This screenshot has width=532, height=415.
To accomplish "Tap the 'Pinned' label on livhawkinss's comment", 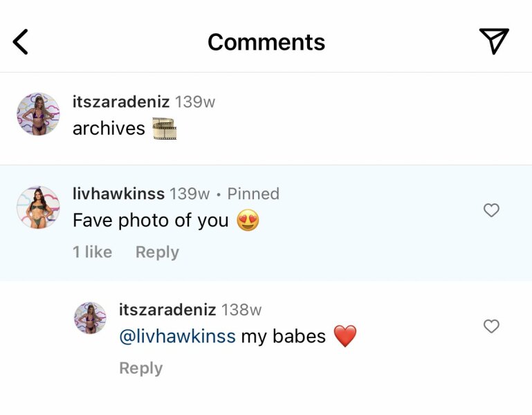I will [253, 194].
